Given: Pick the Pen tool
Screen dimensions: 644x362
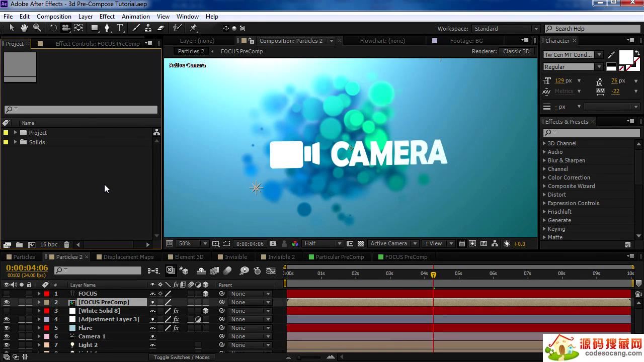Looking at the screenshot, I should coord(107,28).
